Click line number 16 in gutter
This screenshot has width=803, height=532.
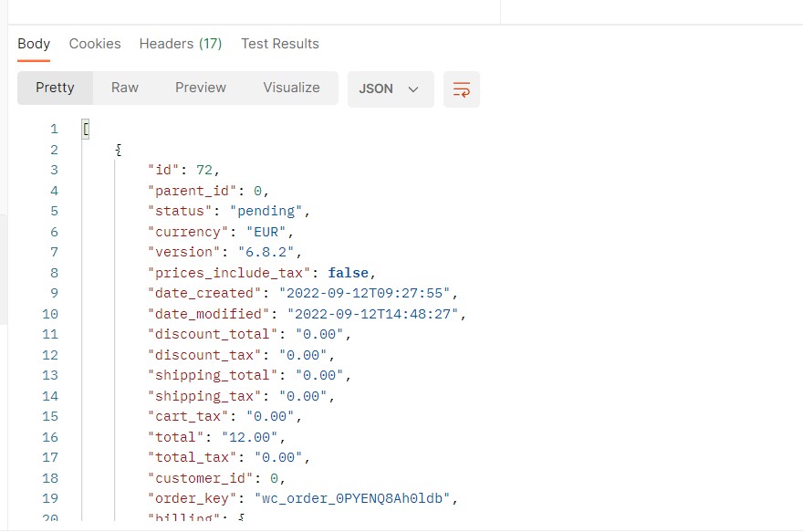tap(50, 437)
